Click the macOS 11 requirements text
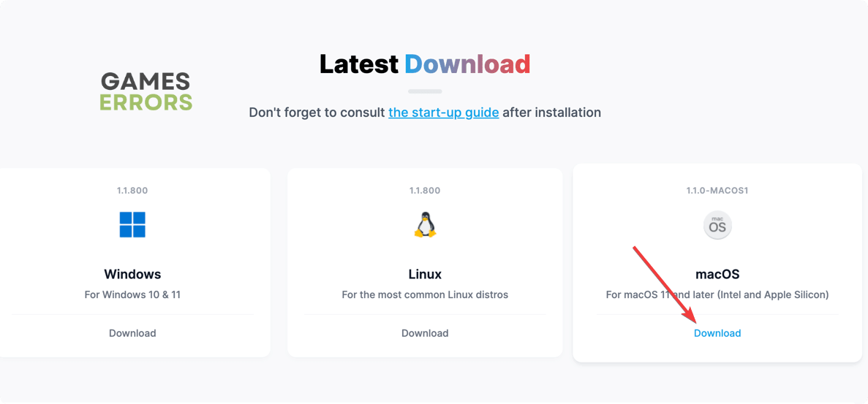 (x=717, y=295)
